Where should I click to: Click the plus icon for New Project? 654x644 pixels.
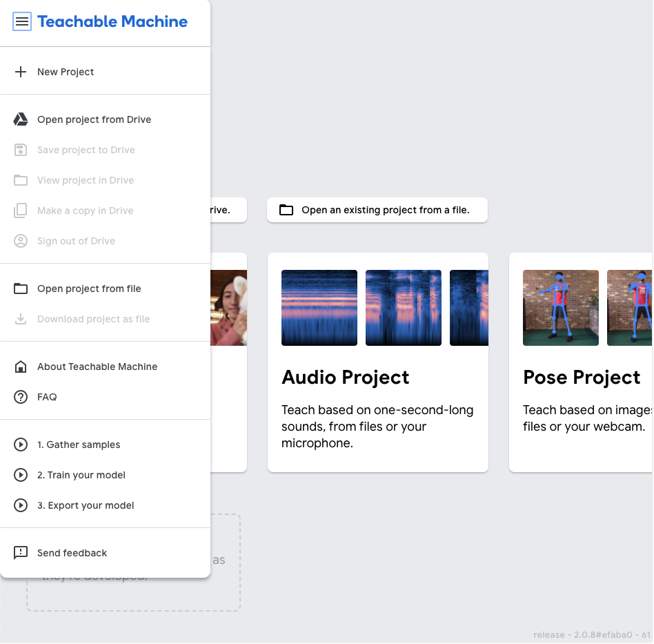pos(21,72)
